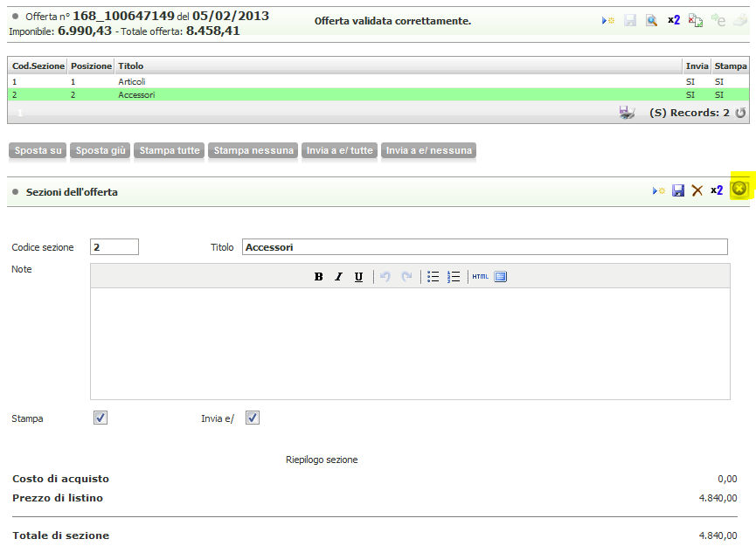Click the Titolo column header

131,66
